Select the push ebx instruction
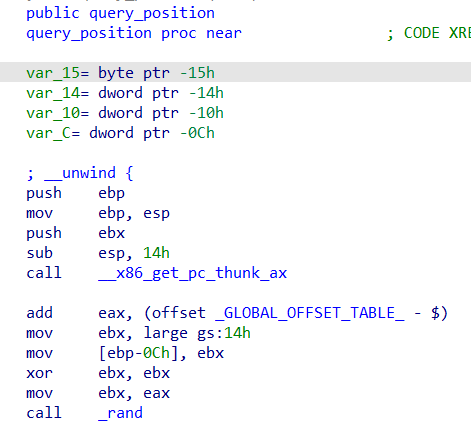The height and width of the screenshot is (443, 471). pos(75,233)
